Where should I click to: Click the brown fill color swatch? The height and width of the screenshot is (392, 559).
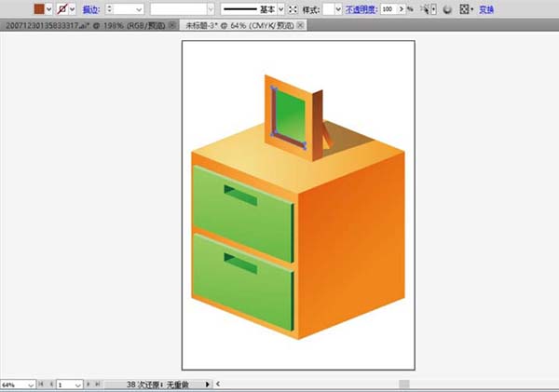[x=39, y=9]
